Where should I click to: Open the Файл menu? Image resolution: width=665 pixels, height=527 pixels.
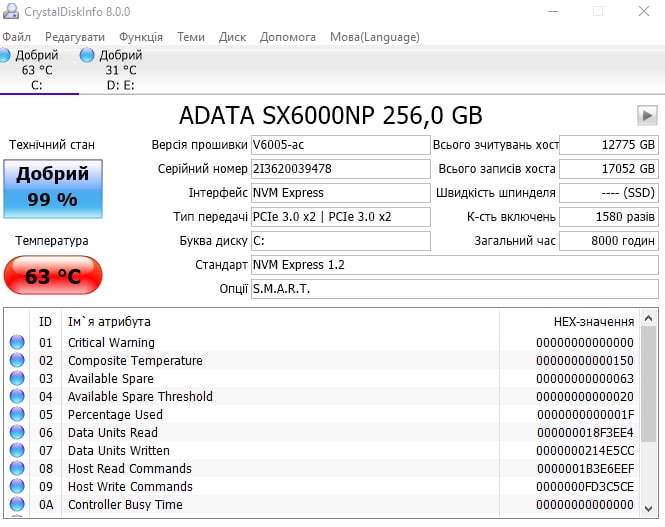click(17, 37)
